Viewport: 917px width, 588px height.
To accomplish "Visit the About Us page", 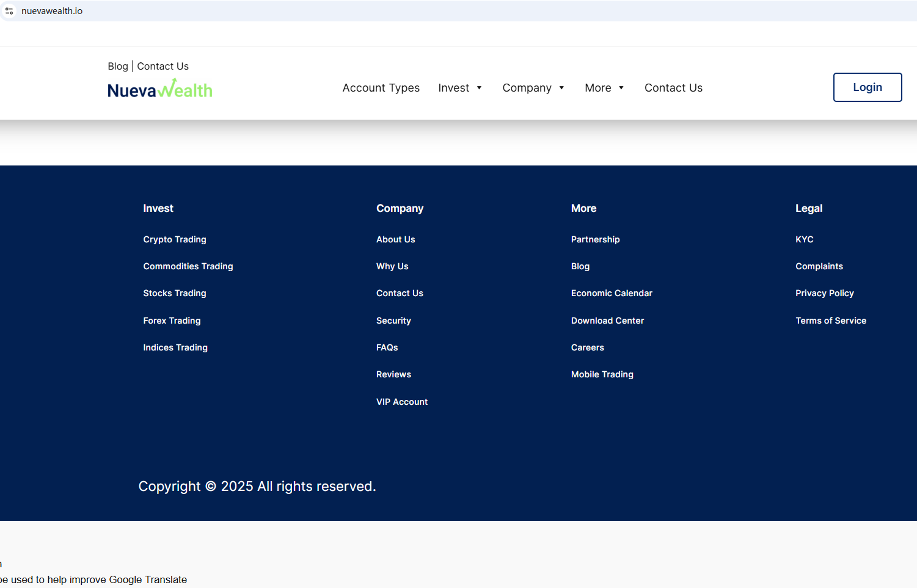I will [395, 239].
